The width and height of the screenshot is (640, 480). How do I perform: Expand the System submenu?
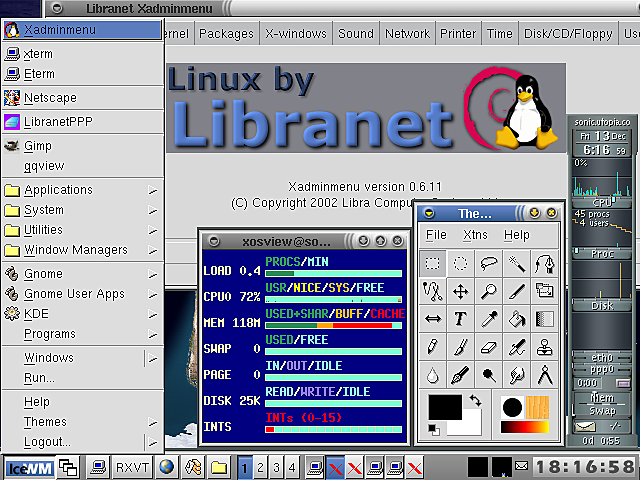pos(83,210)
